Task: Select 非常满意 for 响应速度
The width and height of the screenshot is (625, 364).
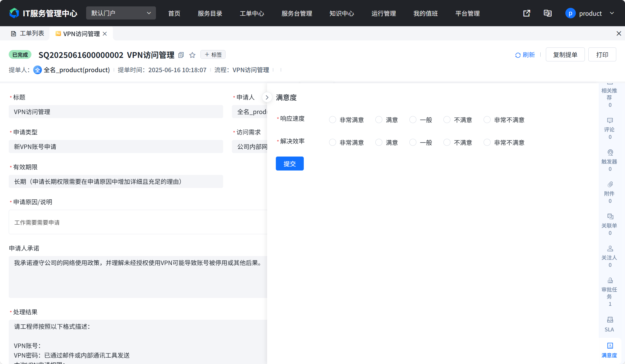Action: tap(333, 120)
